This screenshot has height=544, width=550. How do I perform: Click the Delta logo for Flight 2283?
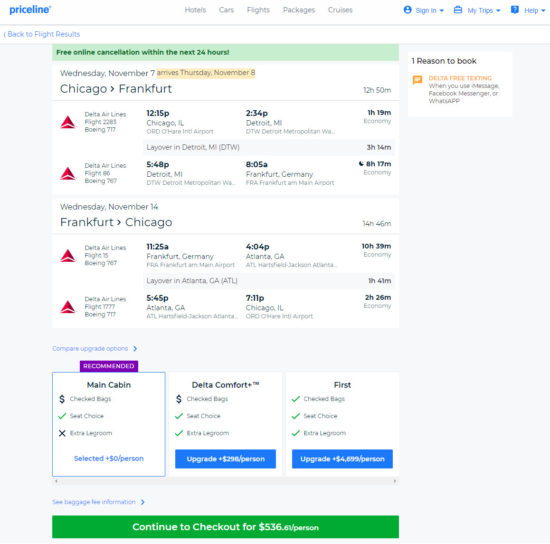coord(68,122)
